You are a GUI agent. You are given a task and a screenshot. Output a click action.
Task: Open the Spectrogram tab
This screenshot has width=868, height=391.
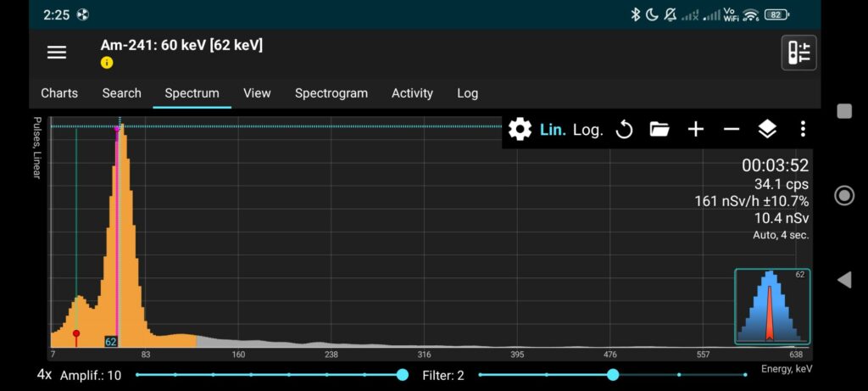331,93
